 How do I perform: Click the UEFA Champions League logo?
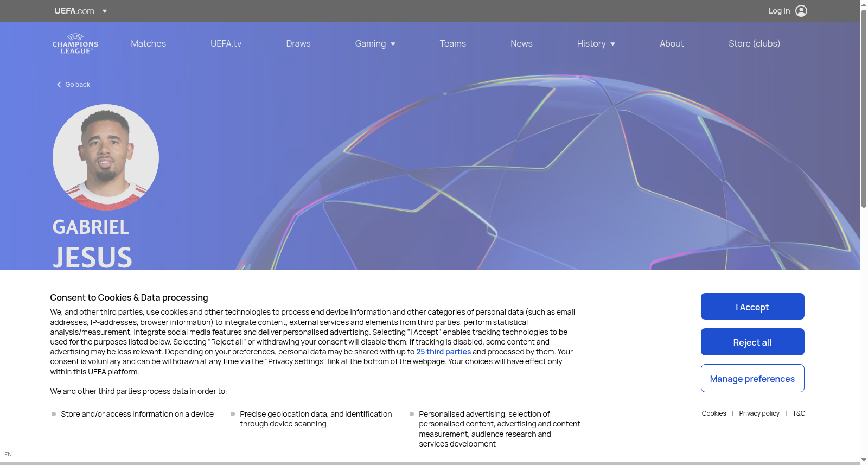[x=75, y=44]
